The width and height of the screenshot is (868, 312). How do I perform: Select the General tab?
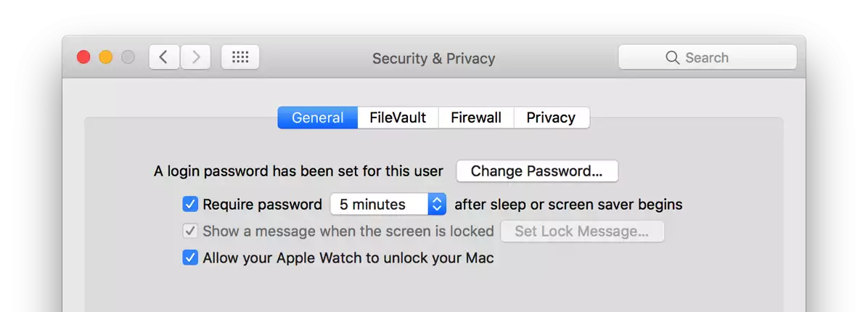tap(317, 118)
